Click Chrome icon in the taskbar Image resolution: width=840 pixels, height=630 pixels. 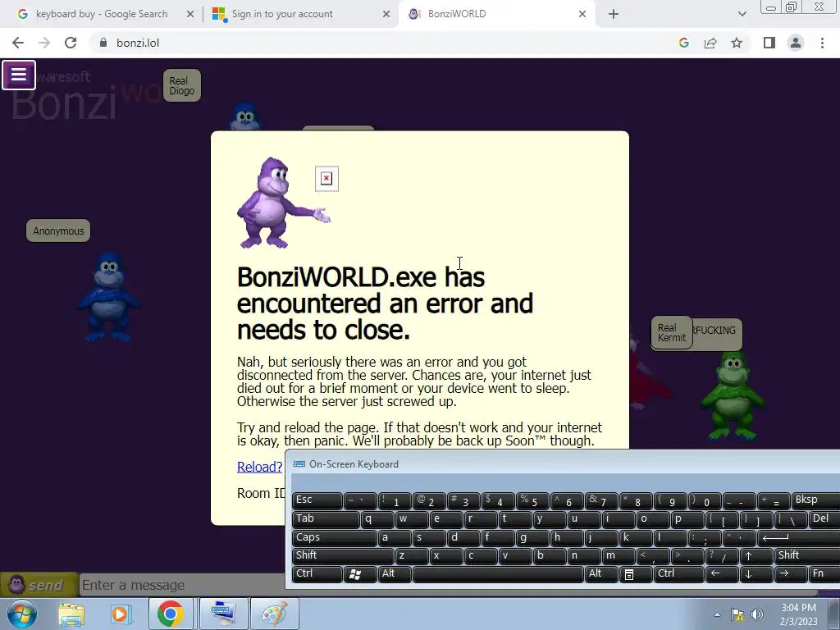click(171, 614)
